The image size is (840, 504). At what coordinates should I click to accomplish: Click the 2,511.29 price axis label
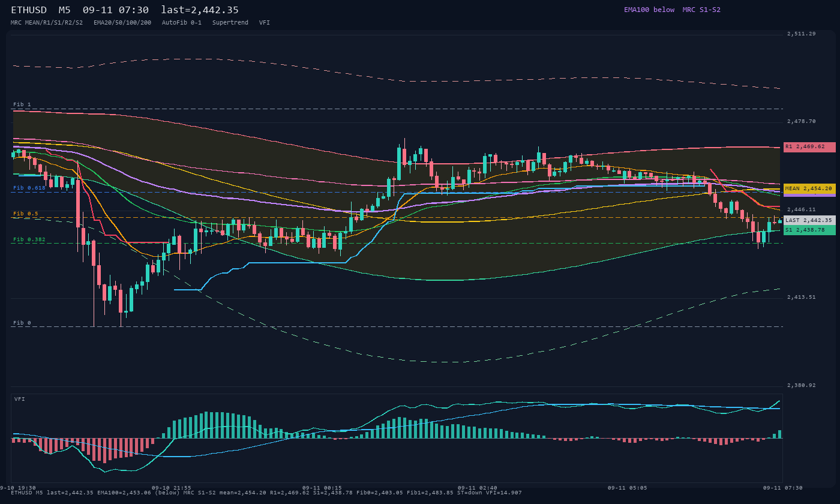click(802, 34)
